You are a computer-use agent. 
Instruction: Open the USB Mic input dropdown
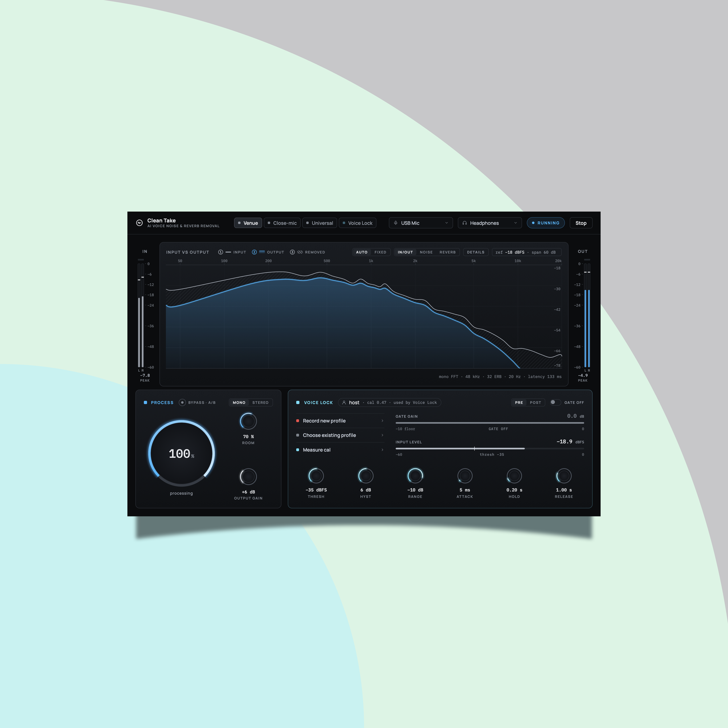[x=421, y=223]
